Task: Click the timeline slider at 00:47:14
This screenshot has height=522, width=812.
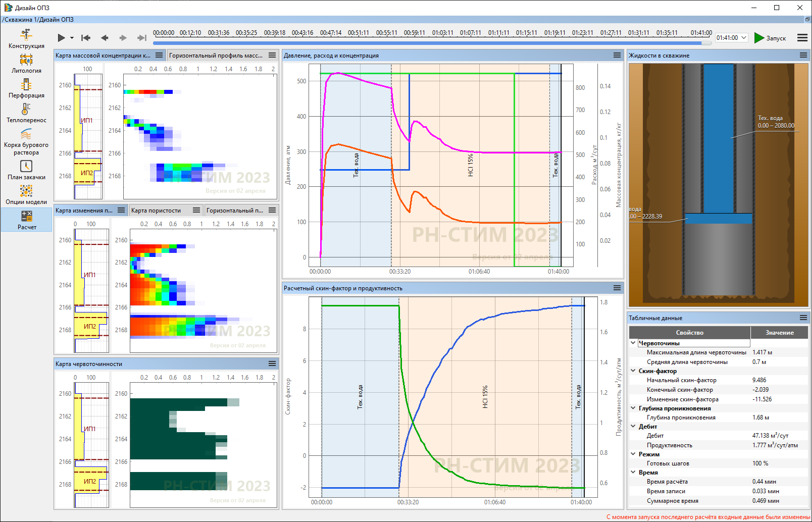Action: [x=331, y=43]
